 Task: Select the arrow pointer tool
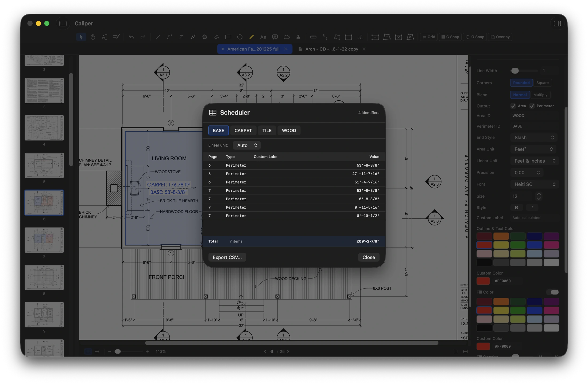tap(81, 37)
